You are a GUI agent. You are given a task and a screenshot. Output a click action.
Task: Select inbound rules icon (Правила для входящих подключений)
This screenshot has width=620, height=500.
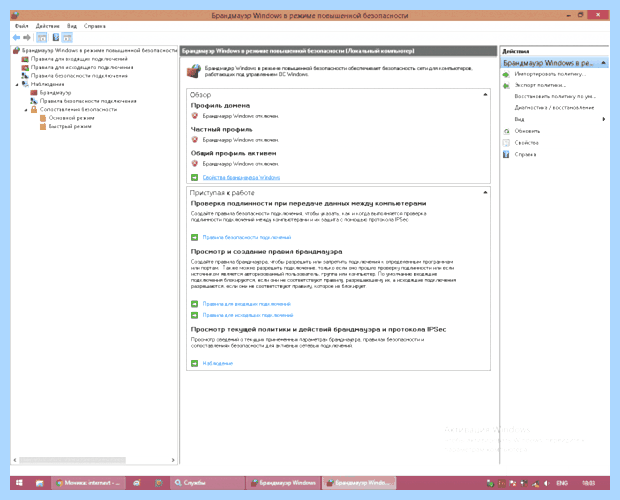[25, 59]
